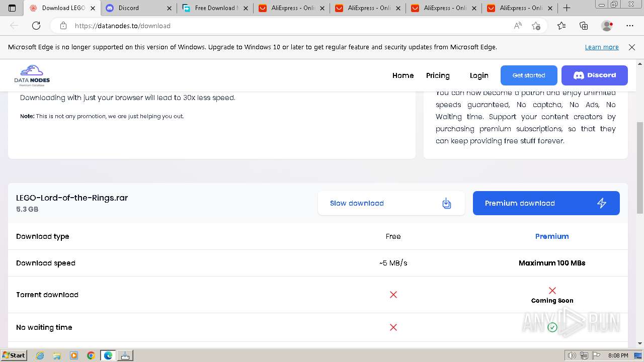Open the Favorites list icon
The image size is (644, 362).
click(561, 26)
